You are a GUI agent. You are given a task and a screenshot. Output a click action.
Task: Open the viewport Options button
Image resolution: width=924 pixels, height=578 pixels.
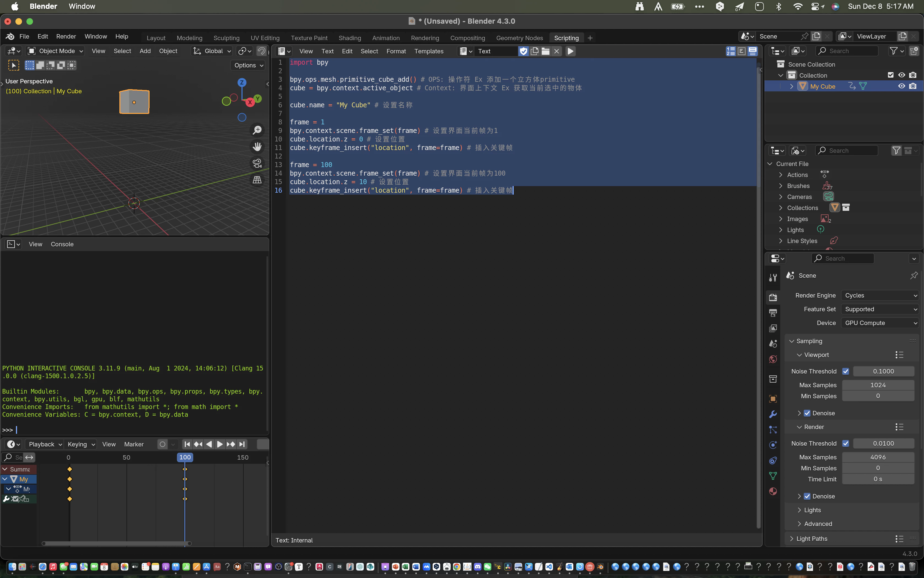coord(249,66)
